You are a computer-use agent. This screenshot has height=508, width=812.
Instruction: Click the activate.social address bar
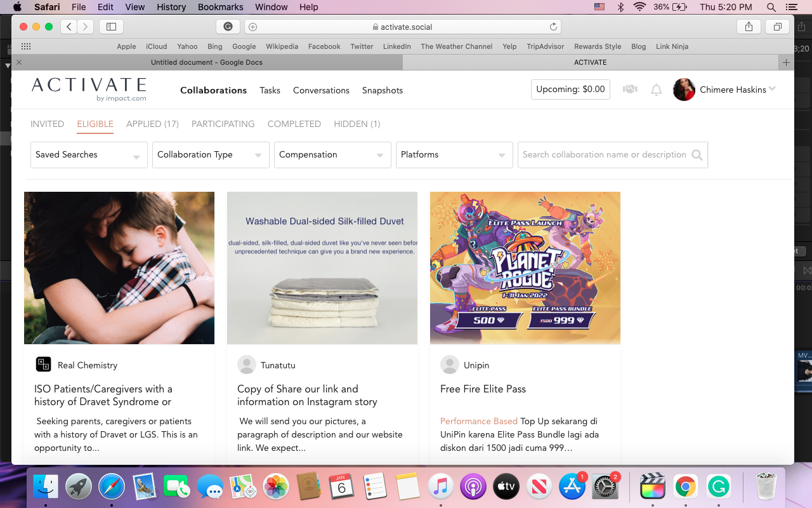(x=403, y=27)
